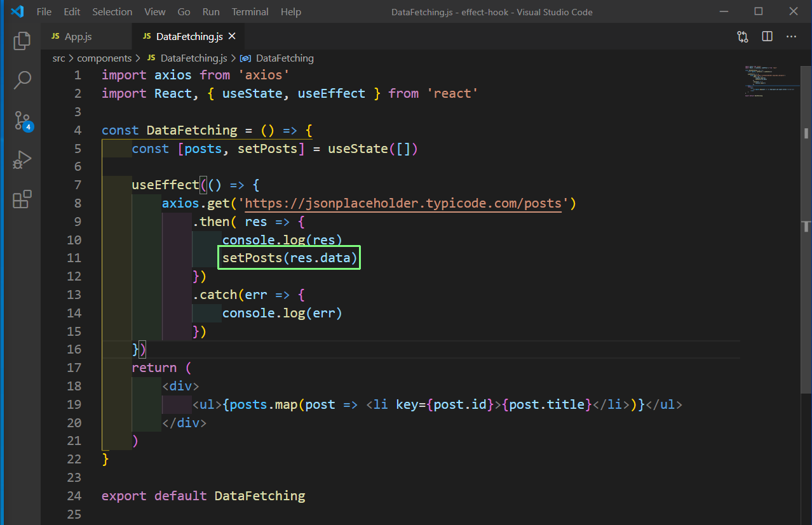Open the Extensions view
The height and width of the screenshot is (525, 812).
(x=22, y=199)
